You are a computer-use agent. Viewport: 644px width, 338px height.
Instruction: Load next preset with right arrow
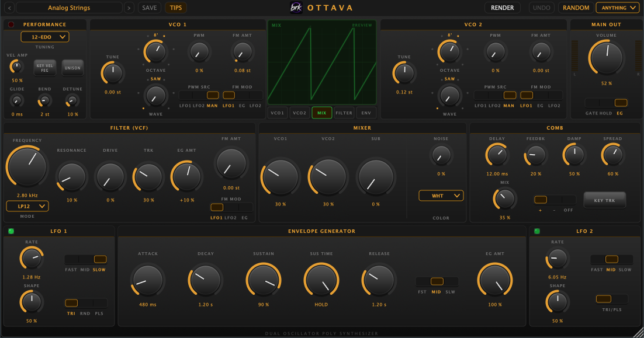[x=129, y=8]
